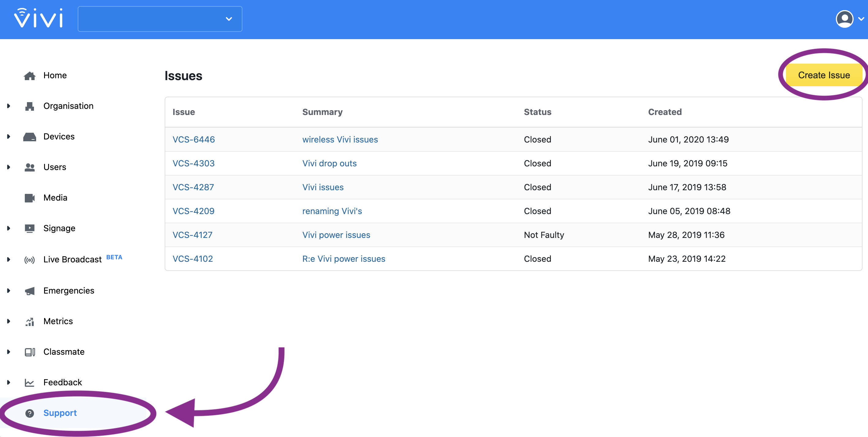This screenshot has width=868, height=437.
Task: Open Devices in sidebar
Action: tap(59, 137)
